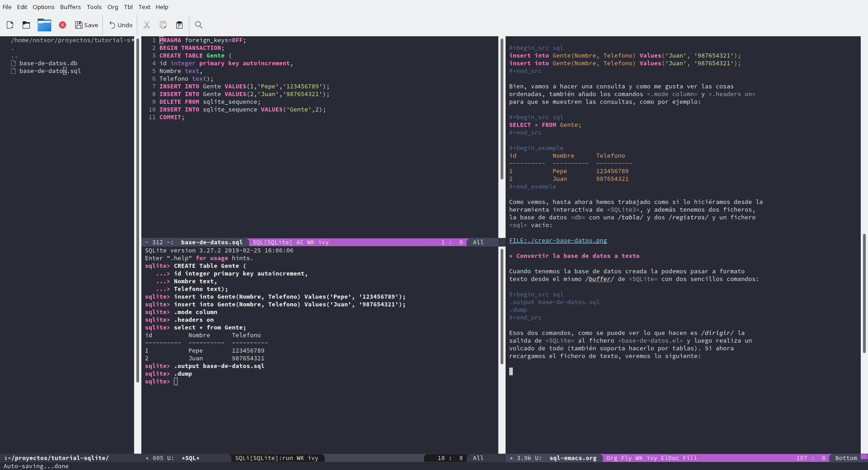Select base-de-datos.sql in file tree
This screenshot has width=868, height=470.
click(50, 71)
